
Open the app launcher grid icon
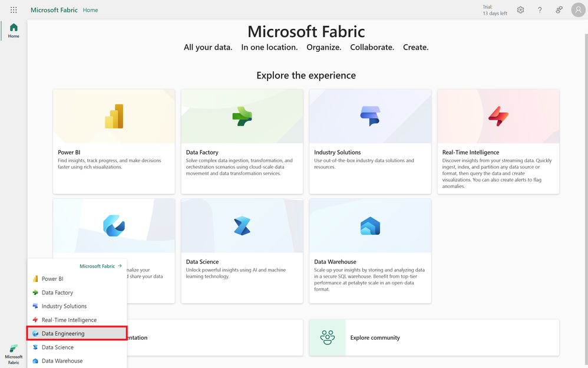(14, 10)
